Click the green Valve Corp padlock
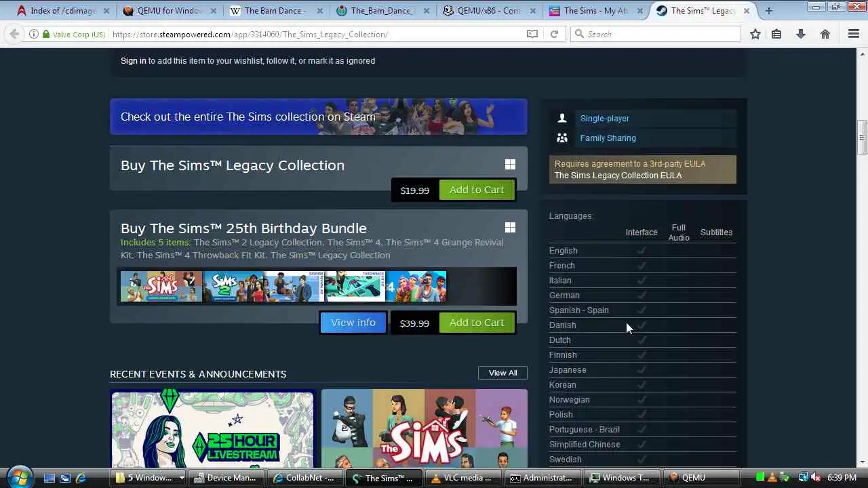Viewport: 868px width, 488px height. pyautogui.click(x=46, y=34)
